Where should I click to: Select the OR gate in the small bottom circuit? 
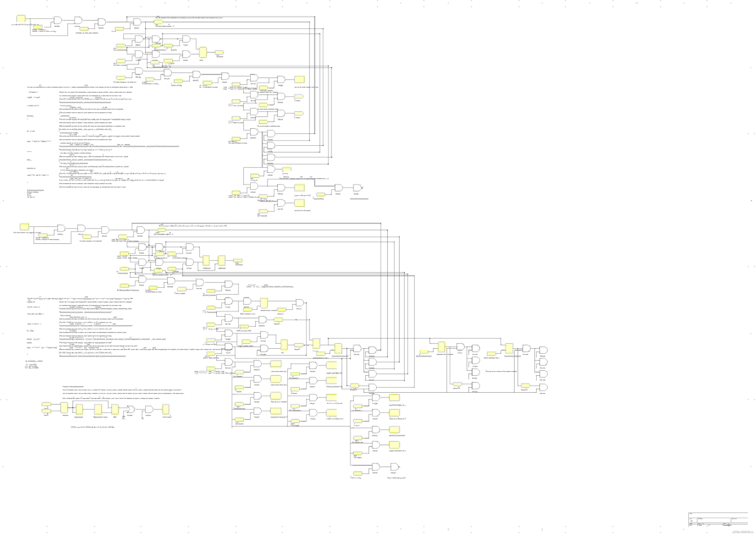pyautogui.click(x=131, y=409)
